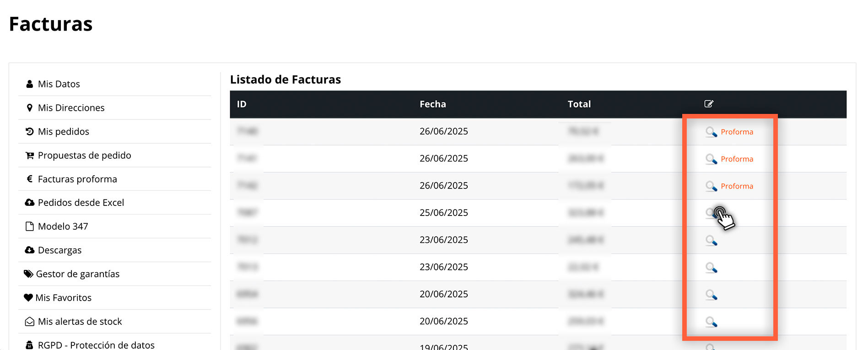Open the magnifier icon for the 25/06/2025 invoice
The image size is (868, 350).
[x=711, y=213]
